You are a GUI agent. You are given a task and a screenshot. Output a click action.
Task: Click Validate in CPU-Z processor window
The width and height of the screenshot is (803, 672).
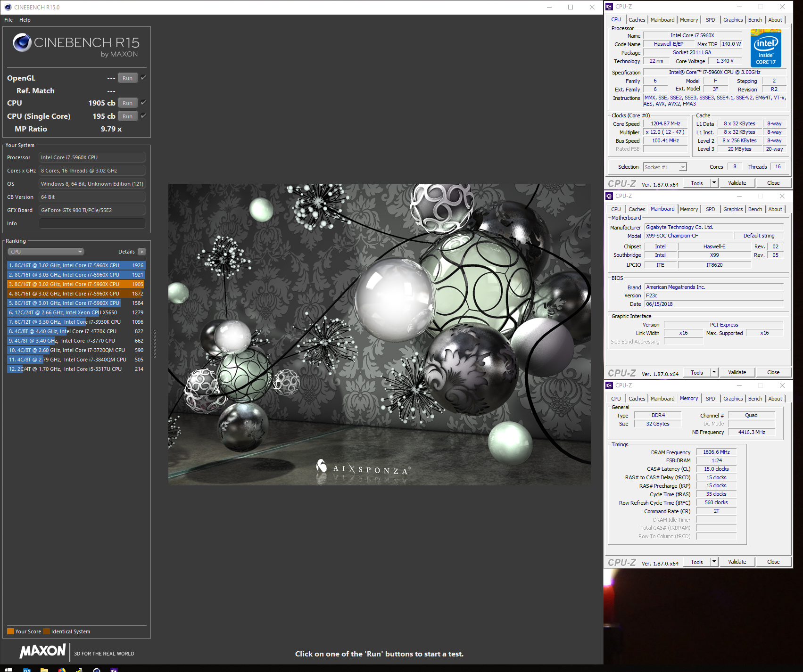tap(737, 183)
